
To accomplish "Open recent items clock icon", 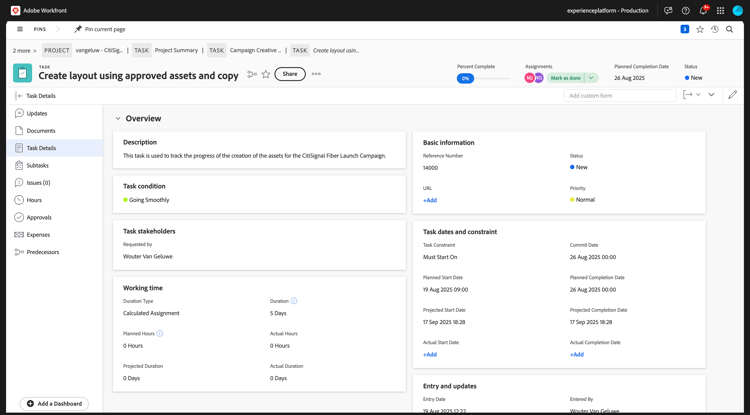I will point(715,30).
